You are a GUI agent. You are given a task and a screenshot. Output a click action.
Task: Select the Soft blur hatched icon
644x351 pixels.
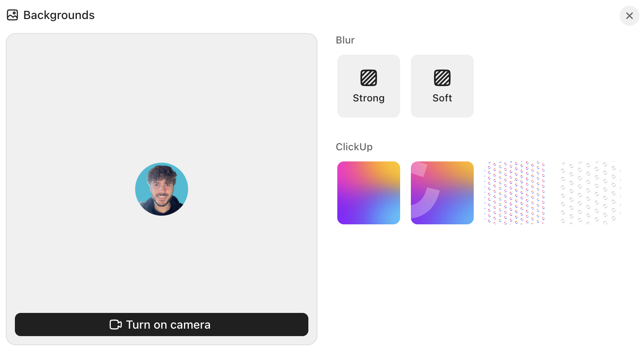click(x=442, y=77)
